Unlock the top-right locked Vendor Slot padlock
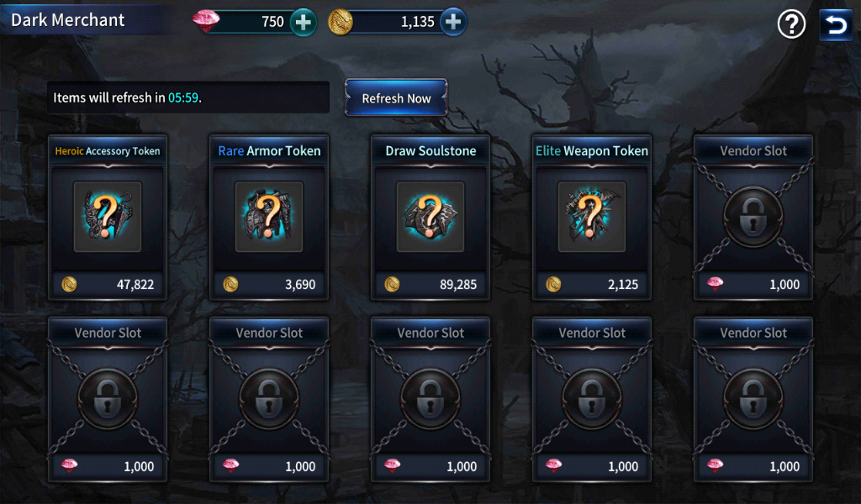Image resolution: width=861 pixels, height=504 pixels. pos(753,218)
